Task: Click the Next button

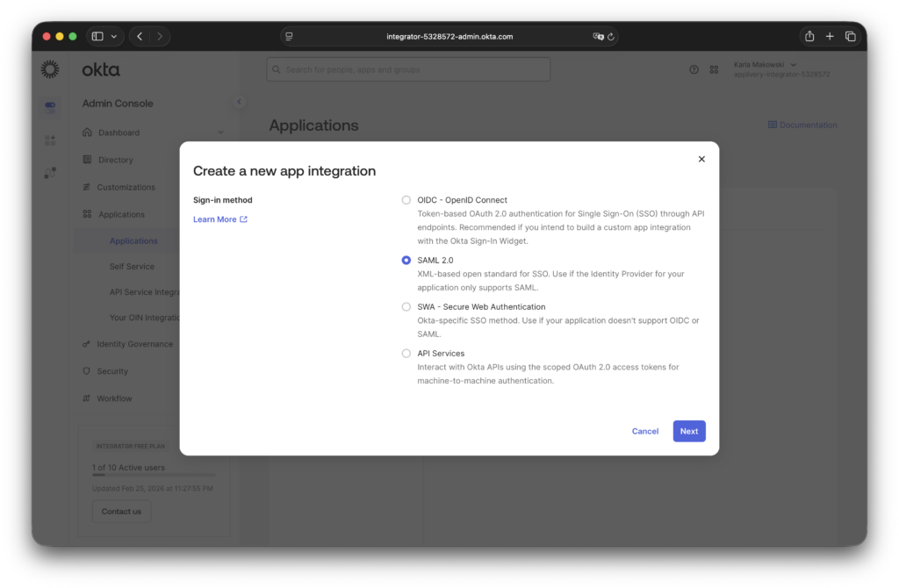Action: (x=689, y=431)
